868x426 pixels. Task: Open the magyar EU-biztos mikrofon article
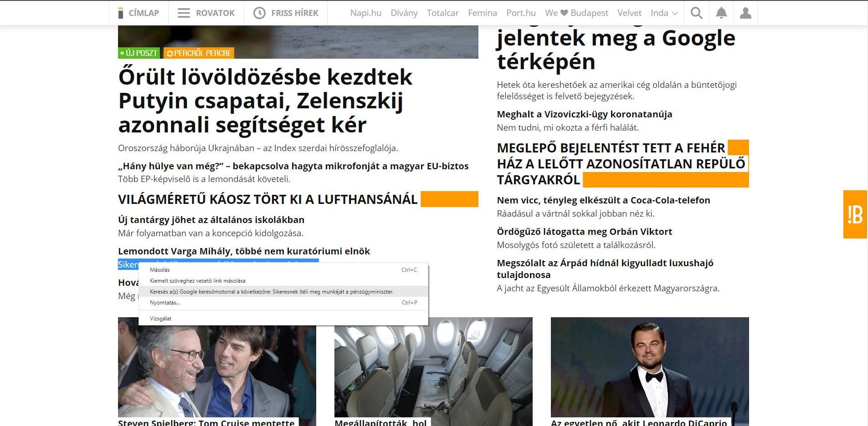[293, 166]
